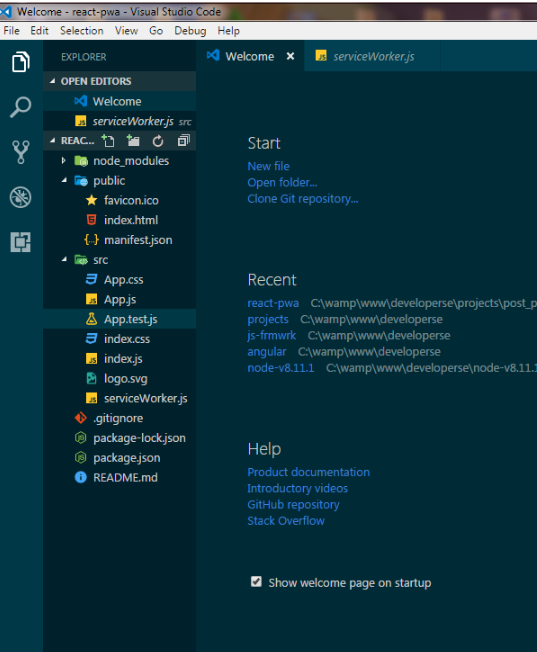Refresh the explorer file tree

[x=158, y=141]
